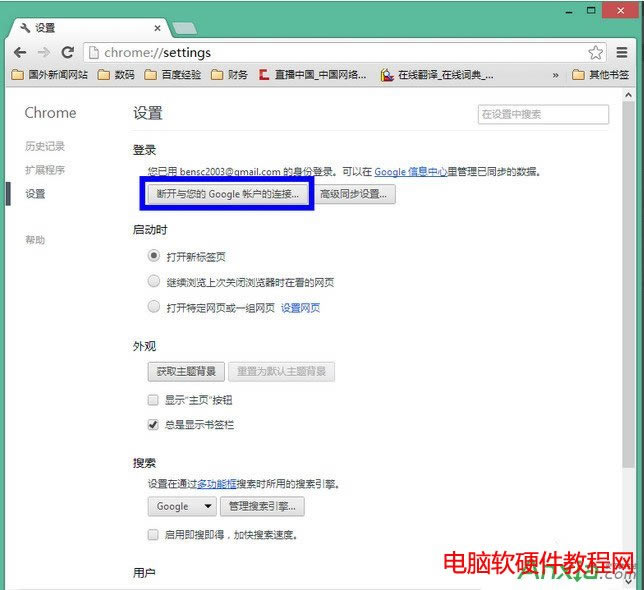
Task: Reload the settings page
Action: (x=67, y=52)
